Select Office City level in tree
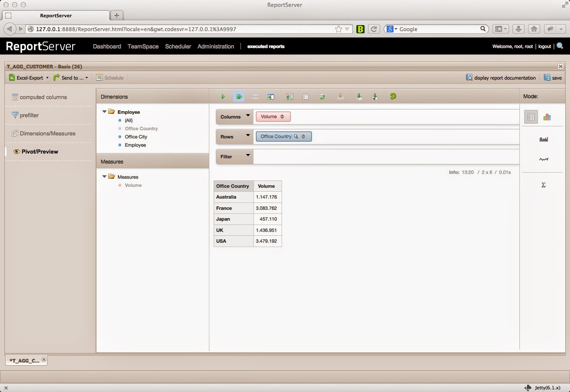Viewport: 570px width, 392px height. 136,137
